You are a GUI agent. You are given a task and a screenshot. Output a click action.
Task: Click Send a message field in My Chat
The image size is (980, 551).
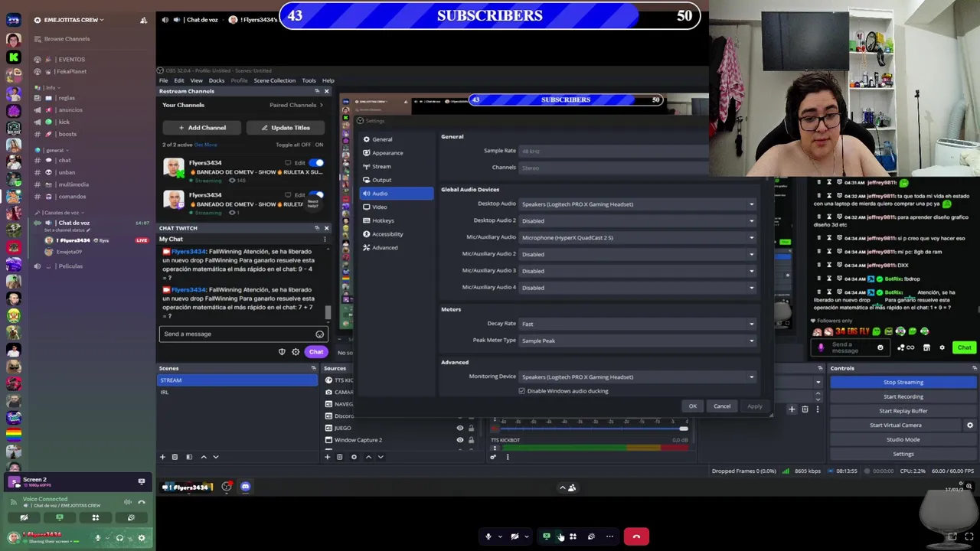pyautogui.click(x=243, y=334)
